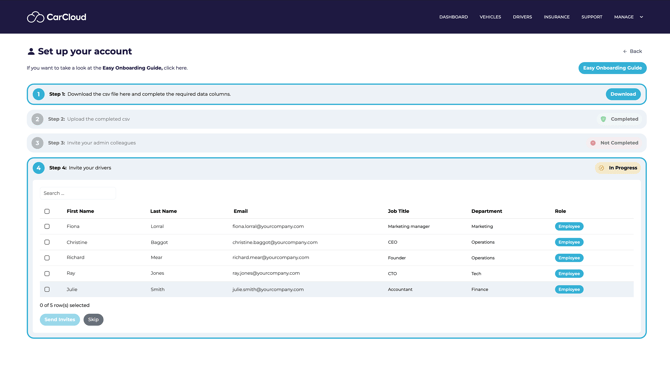
Task: Click the Employee role badge for Ray
Action: point(569,273)
